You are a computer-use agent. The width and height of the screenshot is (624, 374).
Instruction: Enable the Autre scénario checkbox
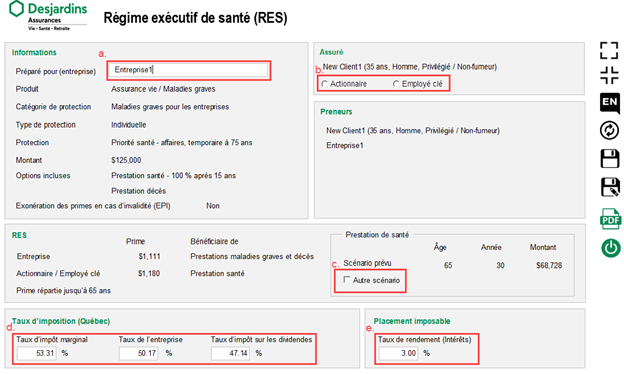click(347, 280)
